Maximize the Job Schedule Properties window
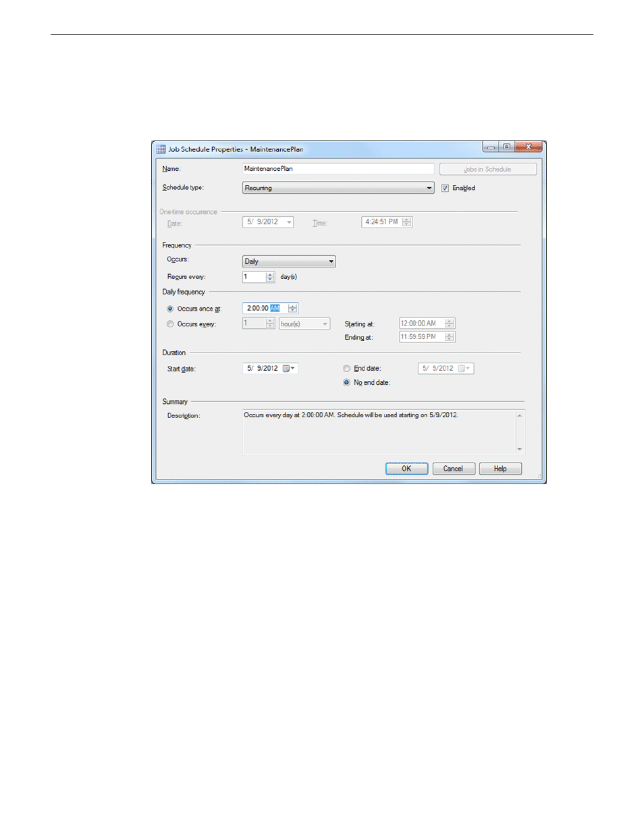Viewport: 644px width, 834px height. [506, 147]
